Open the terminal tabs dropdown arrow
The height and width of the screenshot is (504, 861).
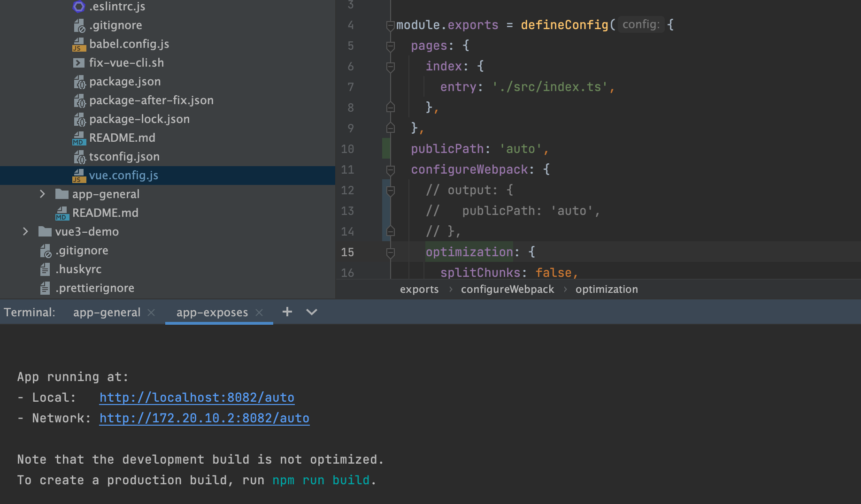pyautogui.click(x=312, y=312)
